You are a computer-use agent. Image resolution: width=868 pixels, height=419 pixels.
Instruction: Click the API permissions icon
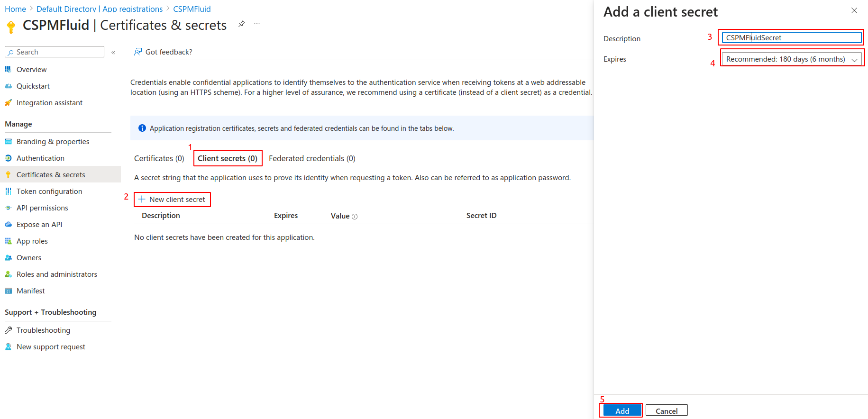(x=8, y=208)
